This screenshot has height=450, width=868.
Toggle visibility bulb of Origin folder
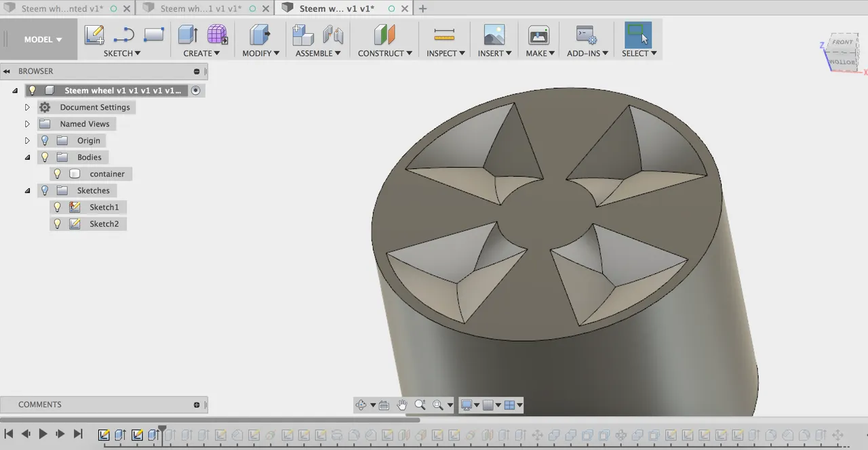(x=45, y=140)
